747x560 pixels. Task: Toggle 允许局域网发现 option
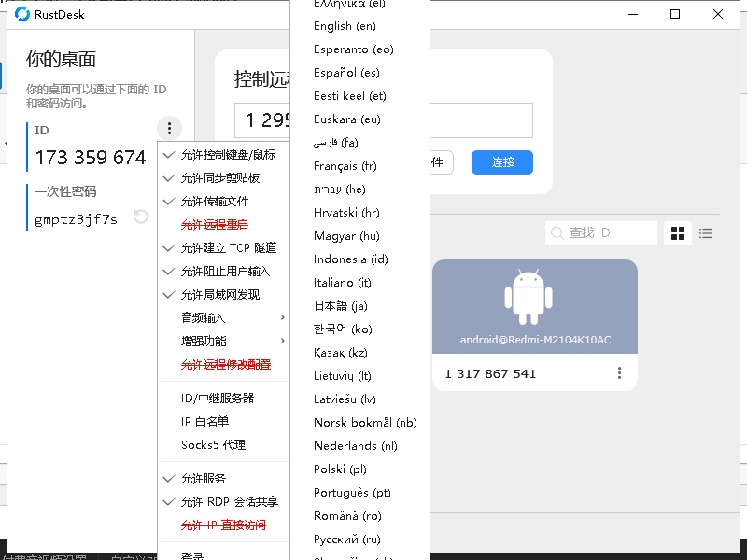(224, 295)
